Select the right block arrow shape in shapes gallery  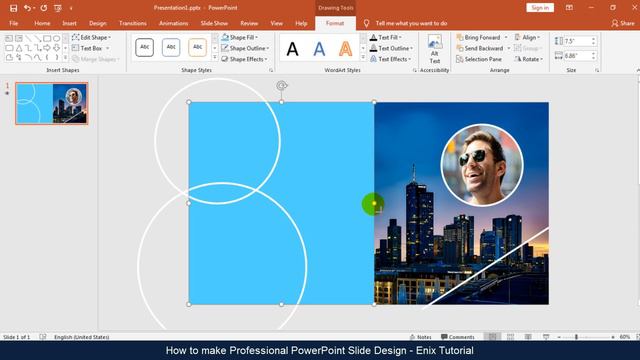click(47, 48)
